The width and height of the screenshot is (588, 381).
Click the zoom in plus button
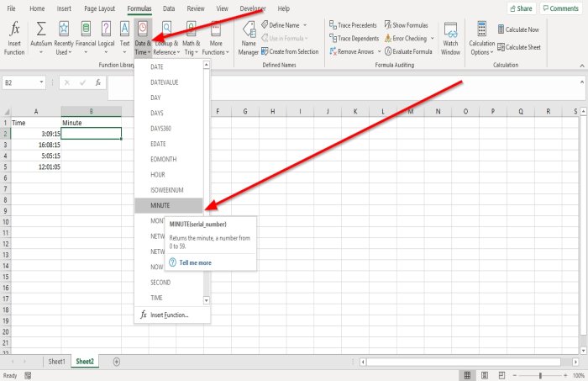(x=565, y=375)
